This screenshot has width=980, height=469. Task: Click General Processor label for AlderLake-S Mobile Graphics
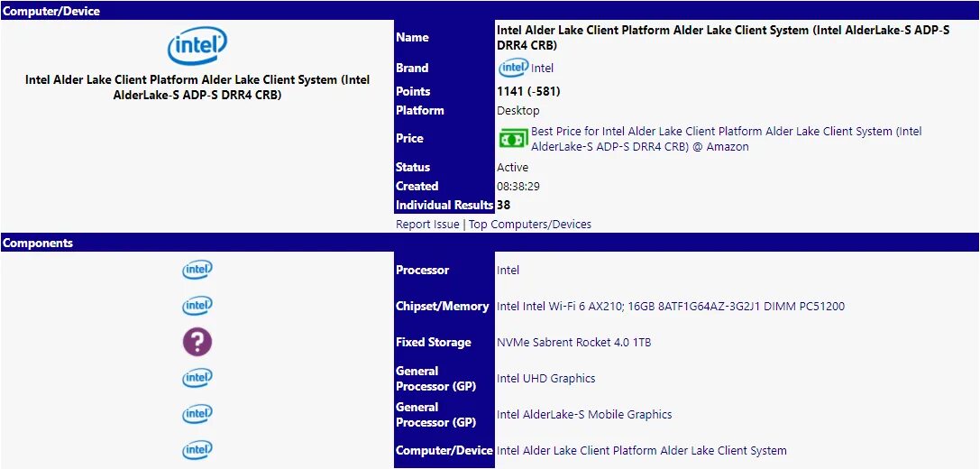click(x=444, y=415)
